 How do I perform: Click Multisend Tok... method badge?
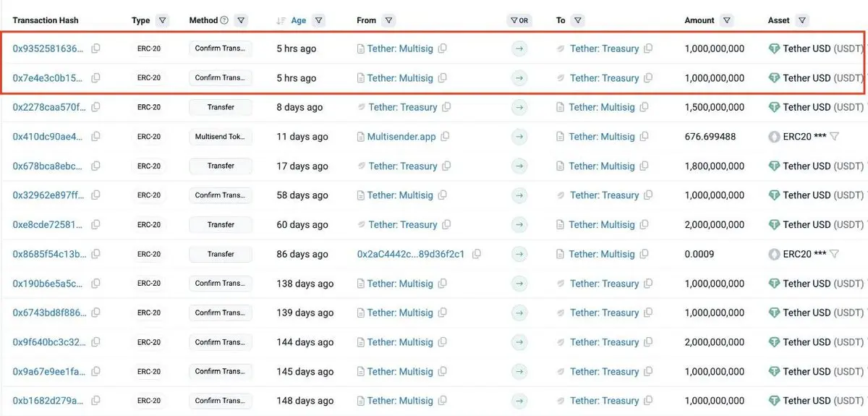point(221,137)
